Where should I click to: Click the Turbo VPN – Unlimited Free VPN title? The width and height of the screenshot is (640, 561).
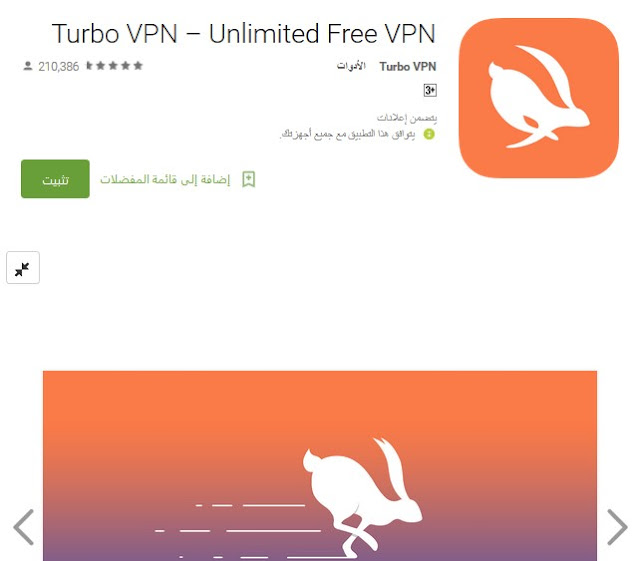(244, 33)
